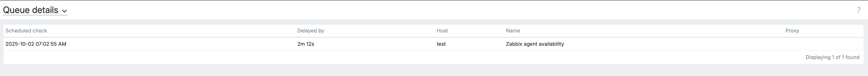868x76 pixels.
Task: Open the help question mark icon
Action: click(x=859, y=11)
